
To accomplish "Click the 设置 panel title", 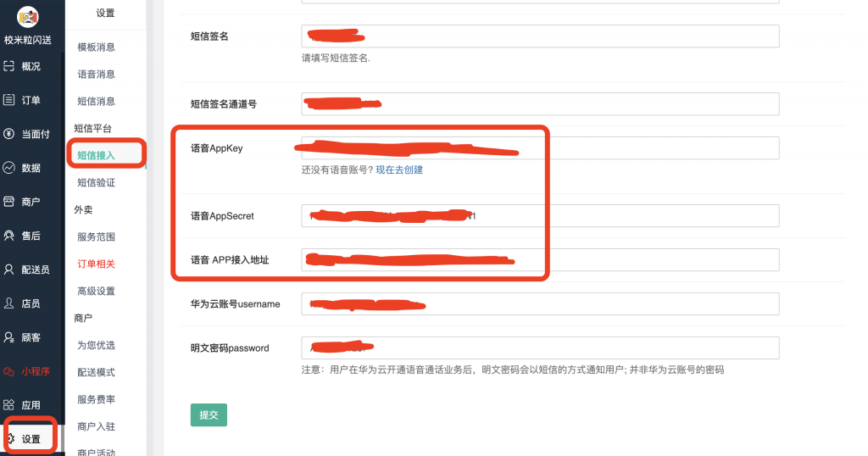I will [105, 13].
